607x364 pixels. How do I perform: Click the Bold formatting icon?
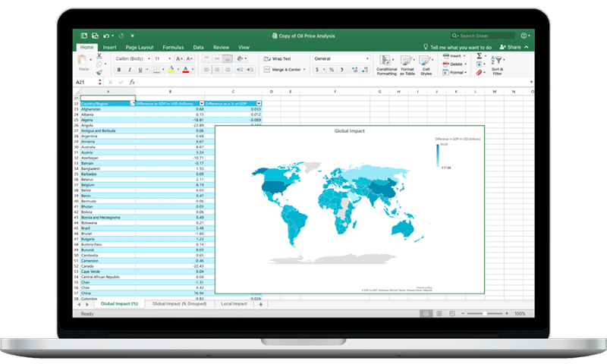click(119, 70)
